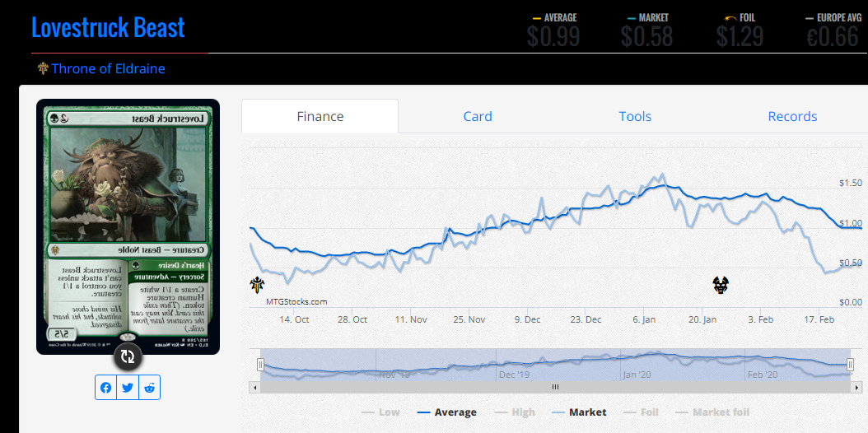
Task: Share card on Reddit
Action: [x=149, y=388]
